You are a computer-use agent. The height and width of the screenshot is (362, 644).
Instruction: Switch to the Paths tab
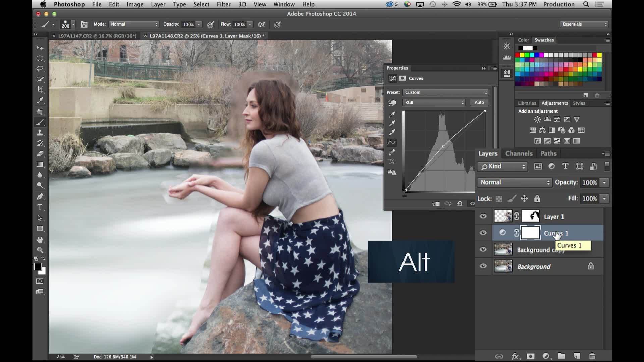coord(548,154)
